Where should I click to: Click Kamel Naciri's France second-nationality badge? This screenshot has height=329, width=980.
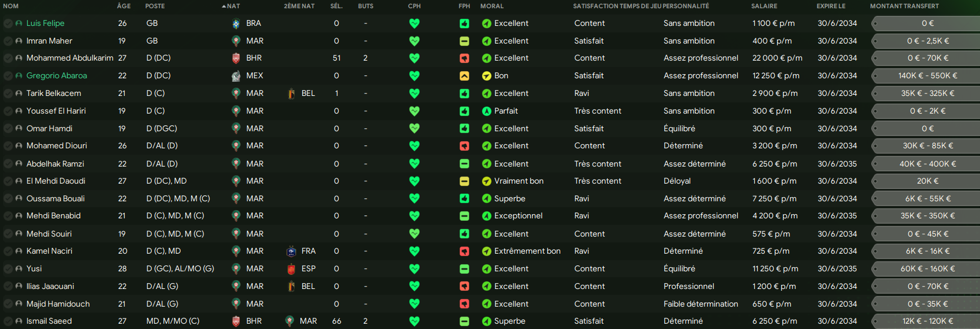[x=291, y=251]
